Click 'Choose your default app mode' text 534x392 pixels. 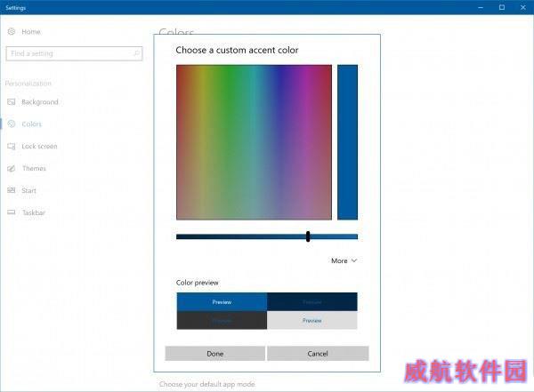[x=207, y=384]
